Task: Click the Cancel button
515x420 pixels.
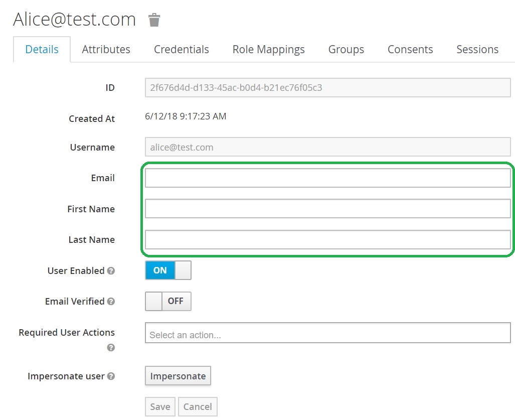Action: point(198,407)
